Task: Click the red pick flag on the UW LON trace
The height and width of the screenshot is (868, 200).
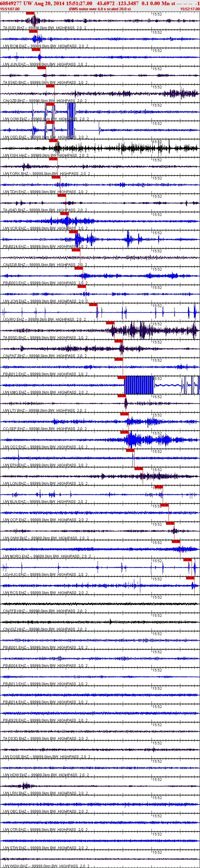Action: point(139,468)
